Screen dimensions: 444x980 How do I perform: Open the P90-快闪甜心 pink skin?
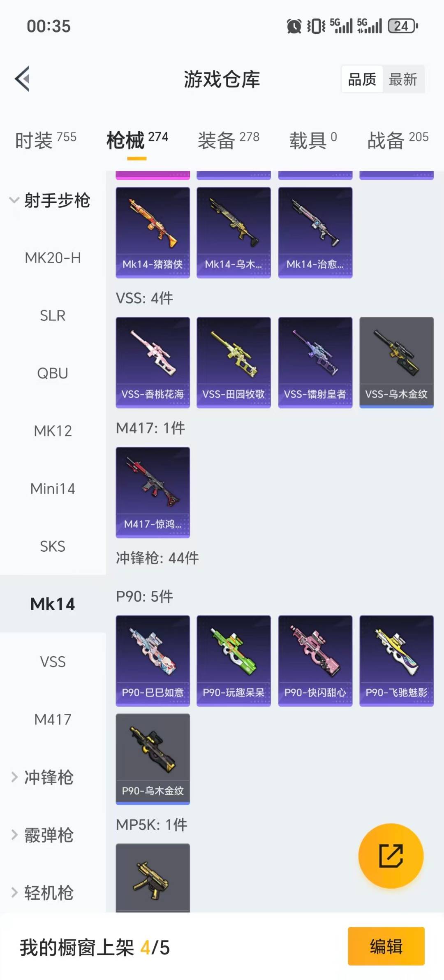pyautogui.click(x=315, y=661)
